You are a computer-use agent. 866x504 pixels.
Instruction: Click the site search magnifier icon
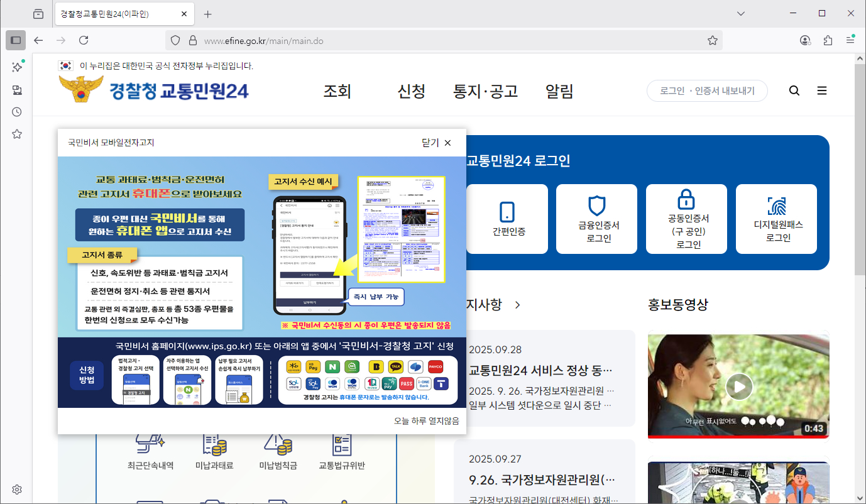(x=794, y=90)
